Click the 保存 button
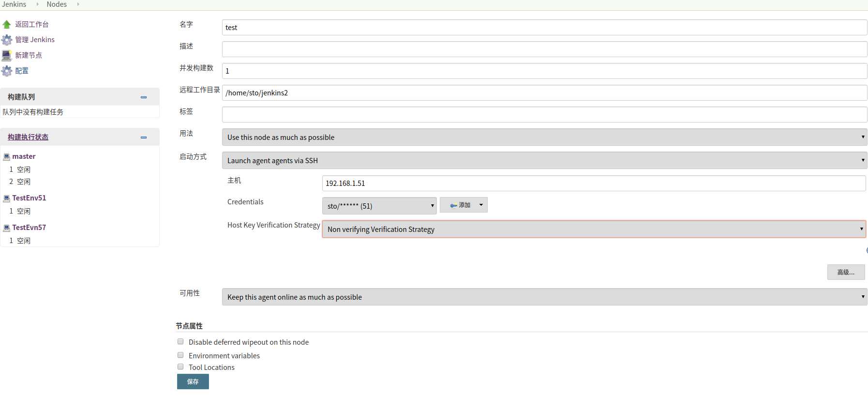 click(193, 382)
